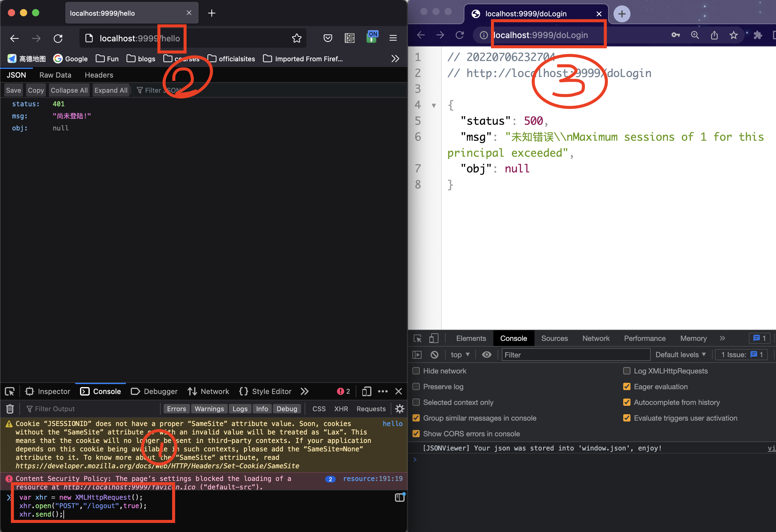Reload doLogin page in Chrome window
Image resolution: width=776 pixels, height=532 pixels.
[x=460, y=35]
